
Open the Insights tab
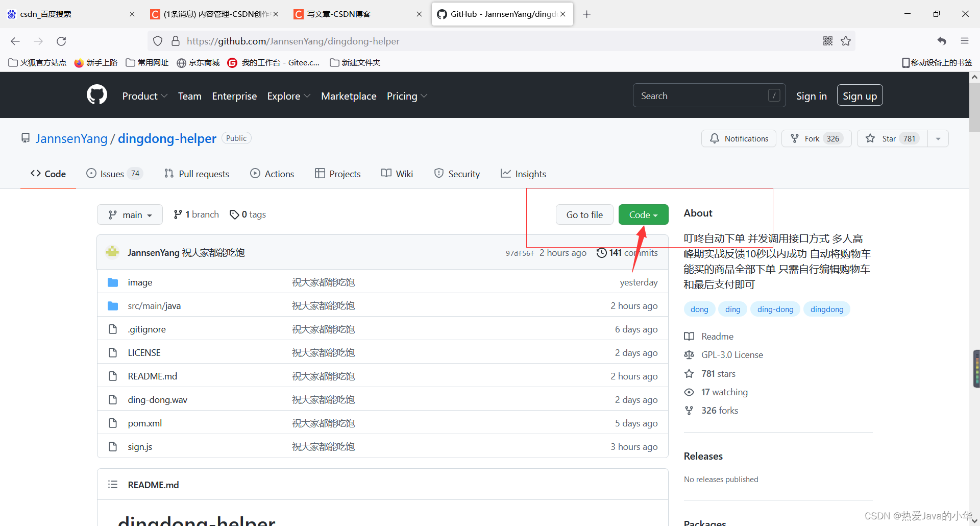pyautogui.click(x=523, y=174)
